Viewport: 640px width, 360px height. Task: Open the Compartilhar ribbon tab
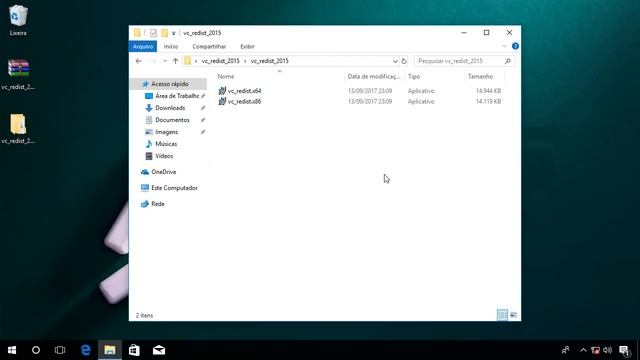click(209, 47)
